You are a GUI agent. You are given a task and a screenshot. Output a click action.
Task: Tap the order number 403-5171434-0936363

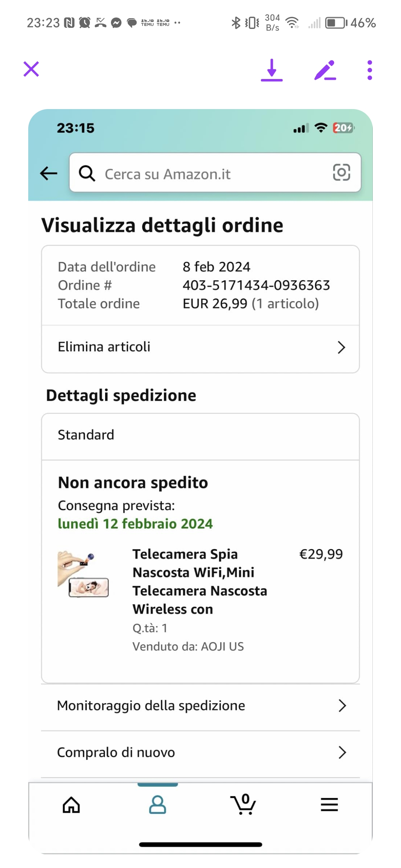coord(256,285)
